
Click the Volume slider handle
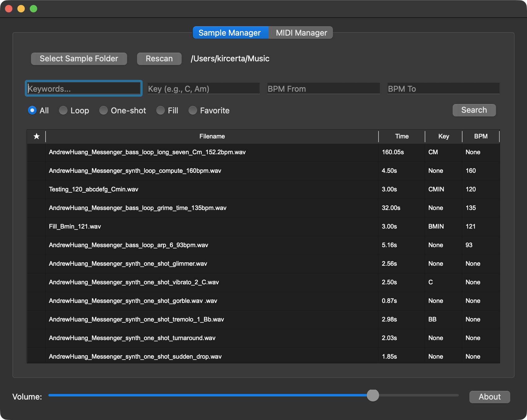click(373, 395)
